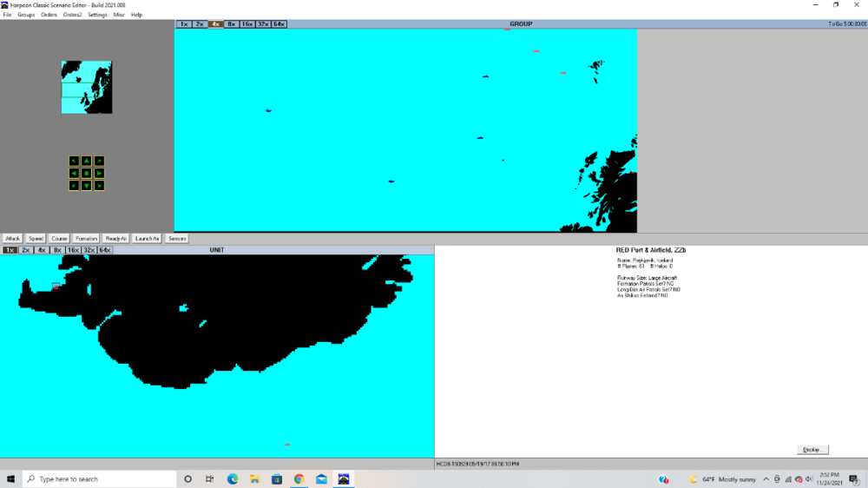Screen dimensions: 868x488
Task: Expand the Misc menu
Action: [x=119, y=15]
